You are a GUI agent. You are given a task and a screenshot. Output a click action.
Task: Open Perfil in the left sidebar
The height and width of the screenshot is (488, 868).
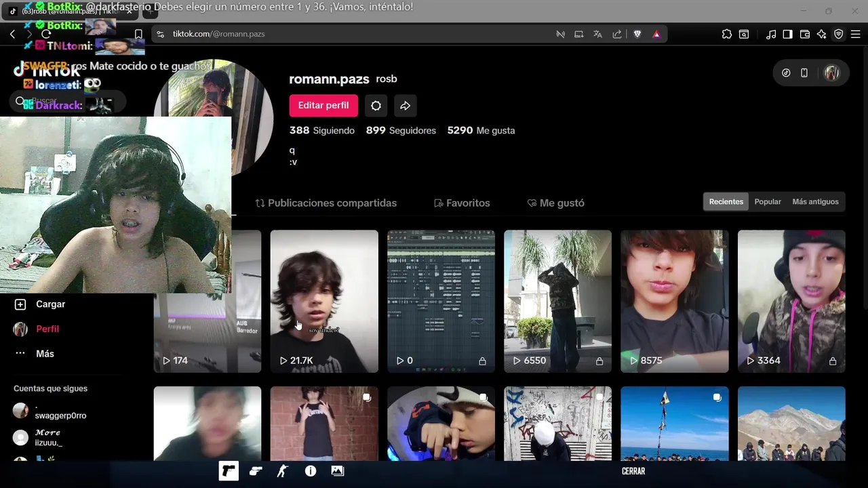[37, 329]
